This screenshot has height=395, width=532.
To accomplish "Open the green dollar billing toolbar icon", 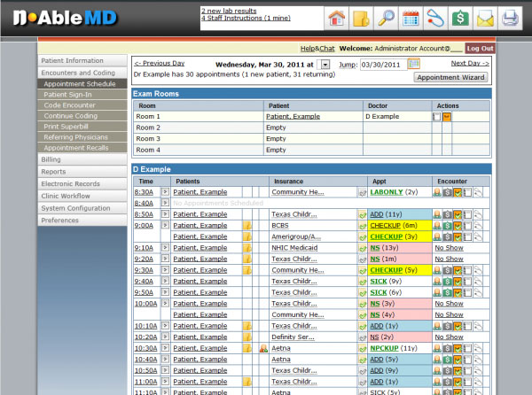I will click(460, 18).
